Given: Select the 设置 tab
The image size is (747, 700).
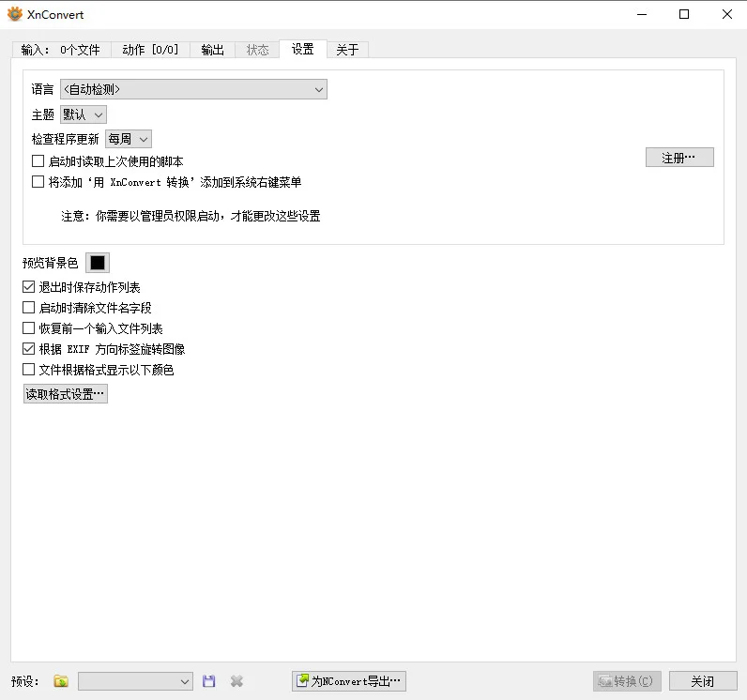Looking at the screenshot, I should [303, 49].
